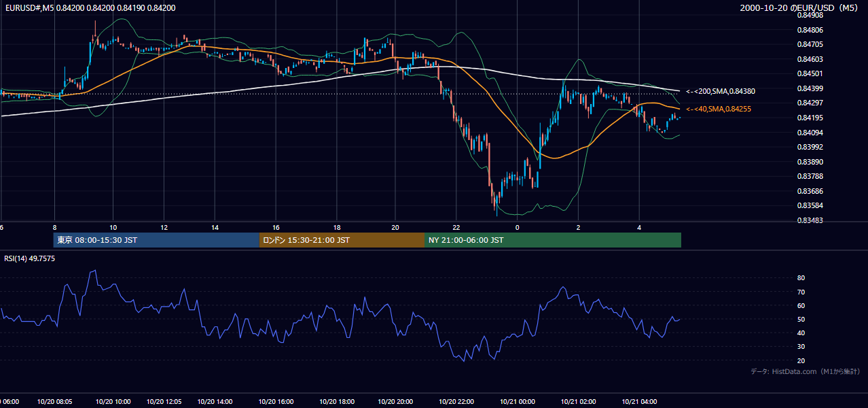Screen dimensions: 868x408
Task: Click RSI scale value 50
Action: coord(801,320)
